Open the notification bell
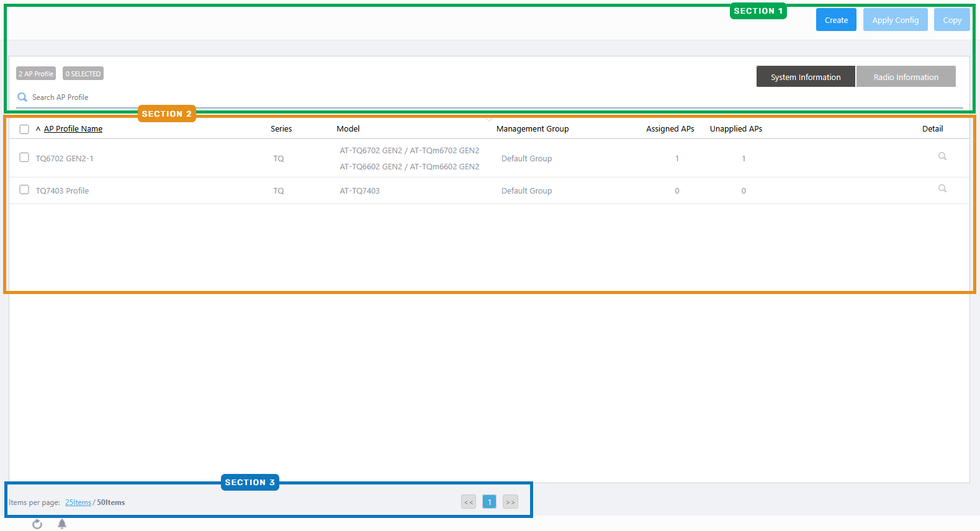 (62, 524)
